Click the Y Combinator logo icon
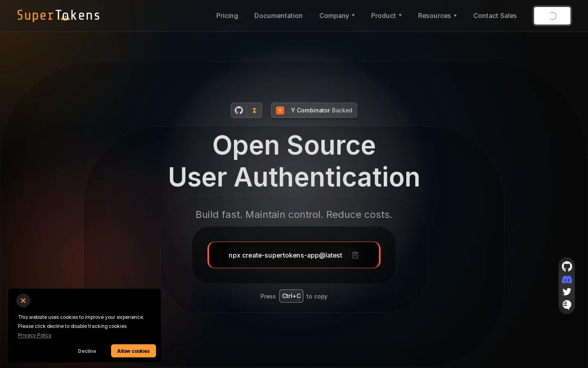 pyautogui.click(x=280, y=110)
